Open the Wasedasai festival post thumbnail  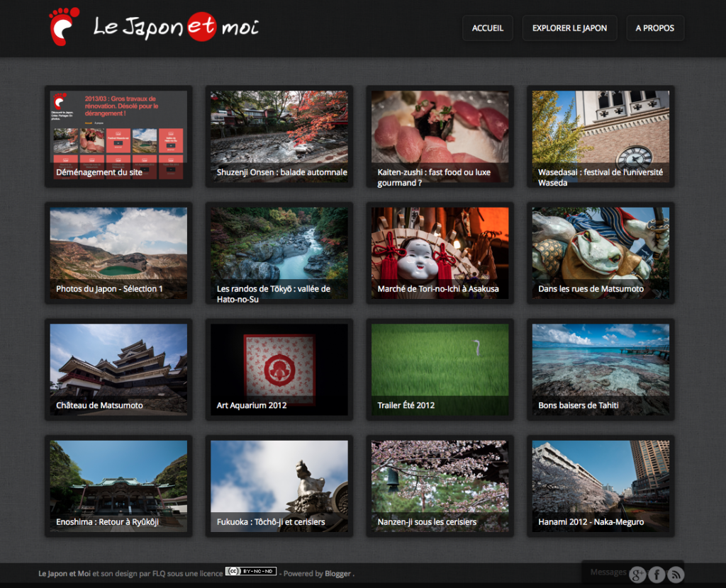click(601, 137)
